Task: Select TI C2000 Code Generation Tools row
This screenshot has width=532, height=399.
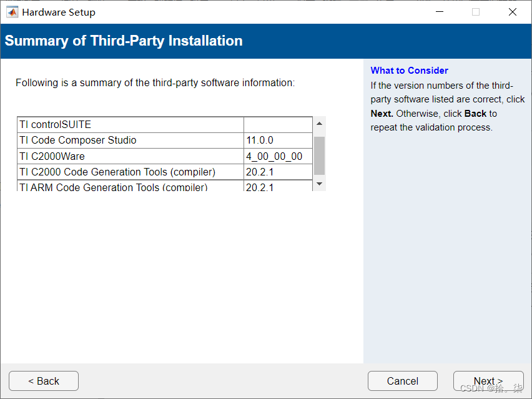Action: (165, 172)
